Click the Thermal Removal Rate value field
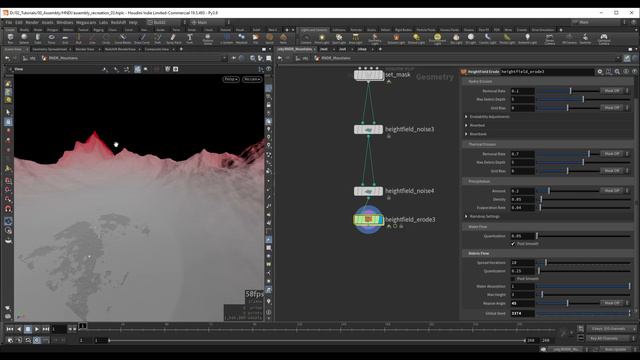Screen dimensions: 640x360 [x=522, y=154]
